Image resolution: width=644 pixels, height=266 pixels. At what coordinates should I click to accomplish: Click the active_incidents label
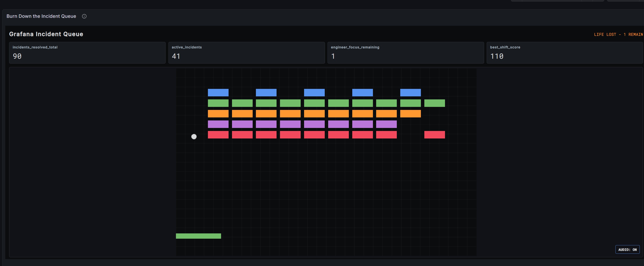[x=187, y=47]
